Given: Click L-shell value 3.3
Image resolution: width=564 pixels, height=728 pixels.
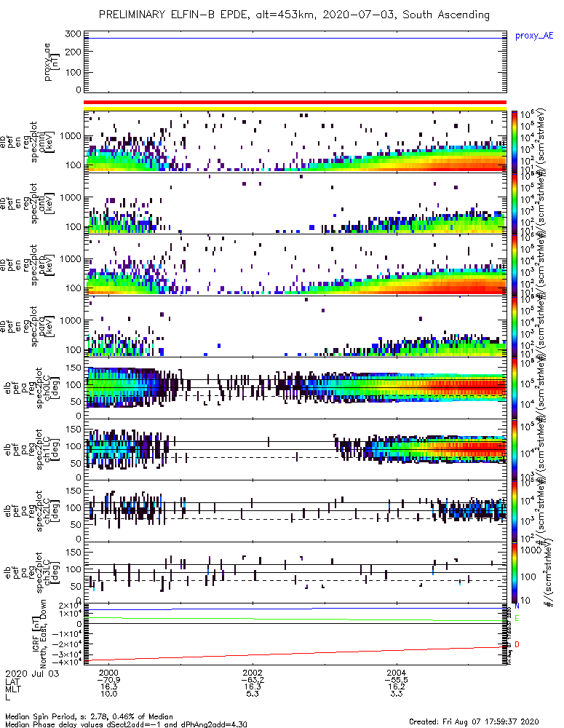Looking at the screenshot, I should (397, 694).
